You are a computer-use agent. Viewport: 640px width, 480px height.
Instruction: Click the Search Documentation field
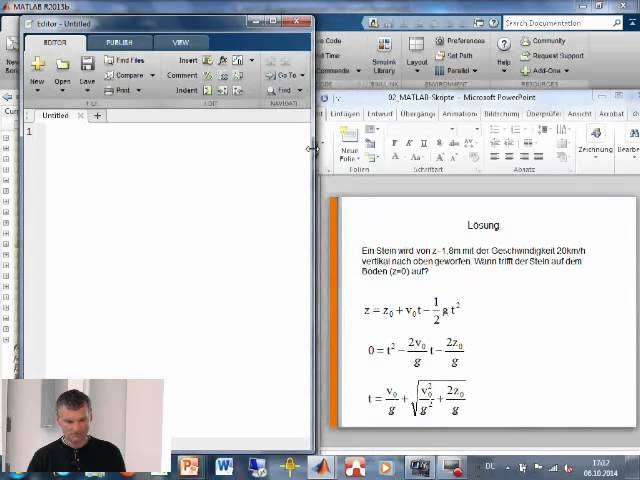[557, 23]
